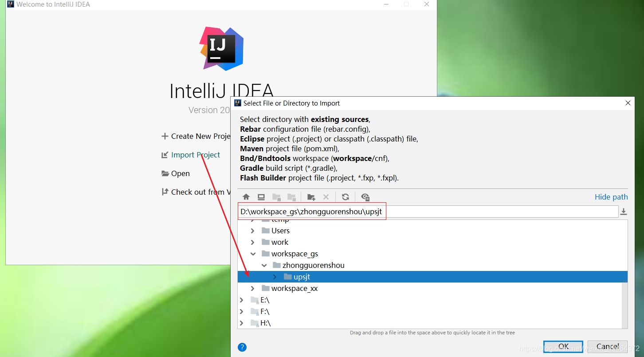
Task: Click the E:\ drive icon
Action: 255,300
